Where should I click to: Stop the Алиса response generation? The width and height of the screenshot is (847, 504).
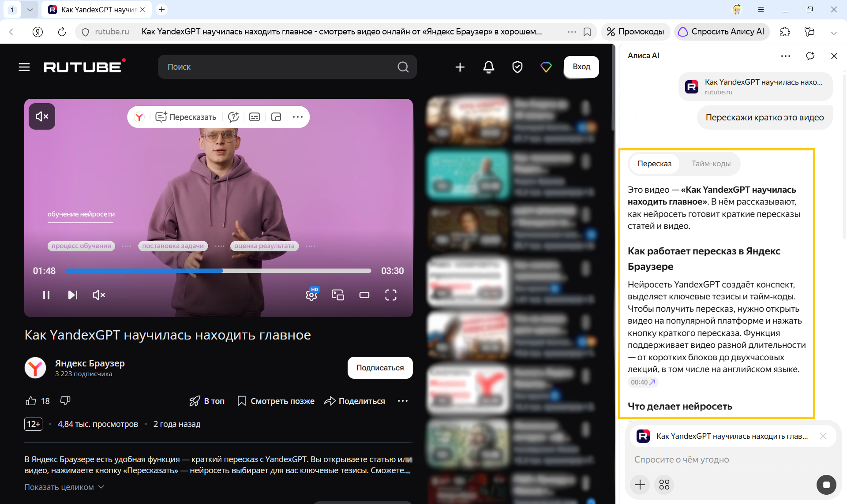(x=826, y=485)
